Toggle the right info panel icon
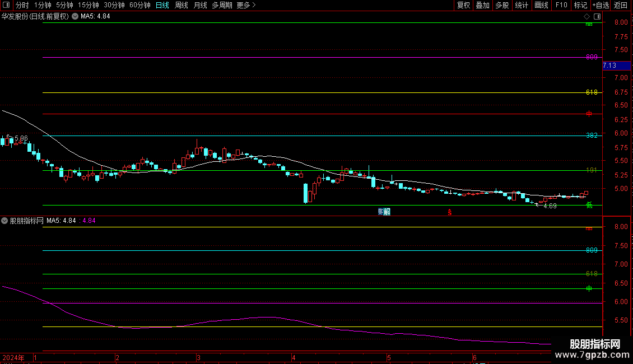 [x=597, y=16]
